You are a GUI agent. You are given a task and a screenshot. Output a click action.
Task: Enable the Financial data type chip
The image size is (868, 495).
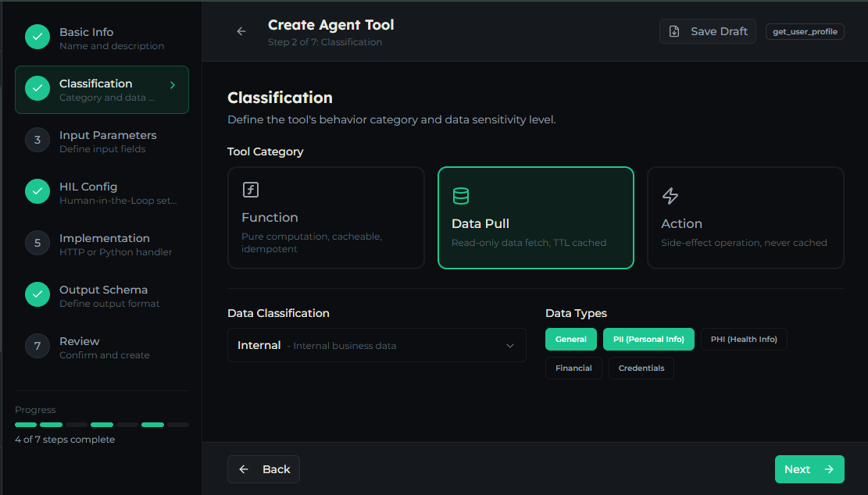point(573,369)
